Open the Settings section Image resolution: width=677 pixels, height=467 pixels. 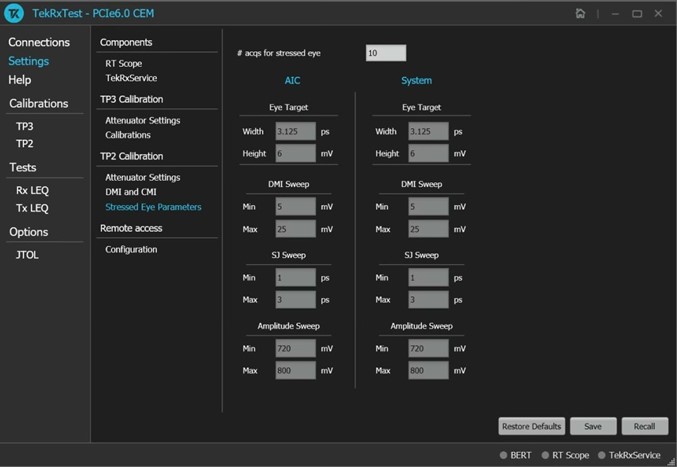click(x=28, y=61)
